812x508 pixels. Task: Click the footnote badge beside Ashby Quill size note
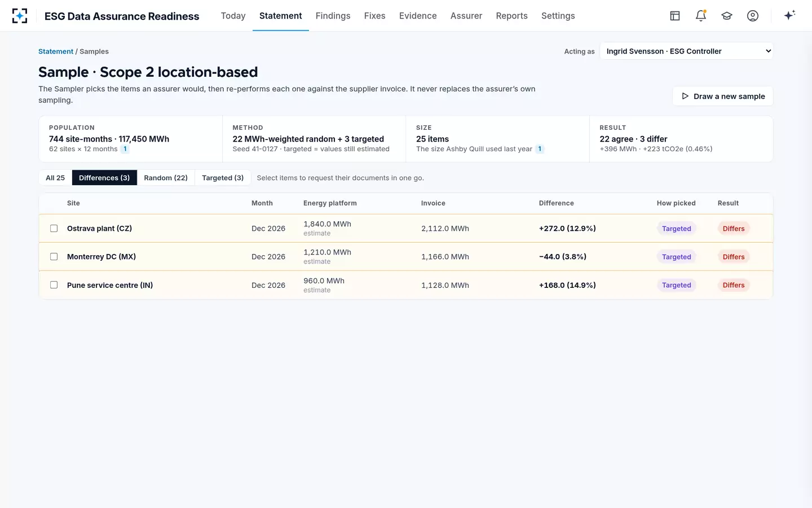click(x=540, y=149)
